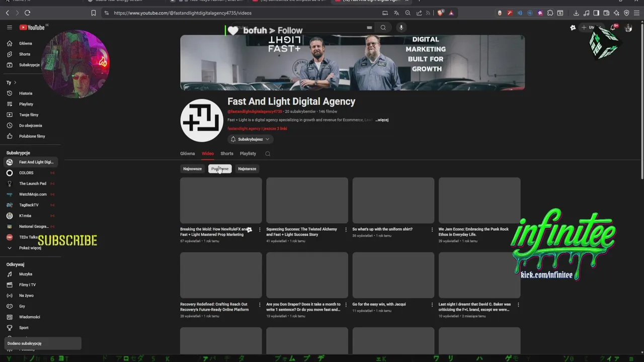Open options menu for uniform shirt video
This screenshot has width=644, height=362.
coord(432,229)
